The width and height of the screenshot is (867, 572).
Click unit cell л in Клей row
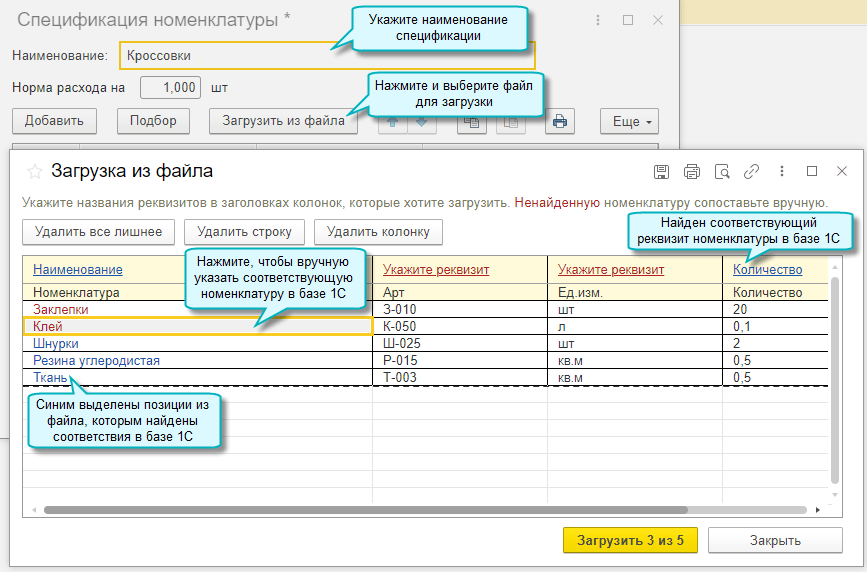pos(635,326)
